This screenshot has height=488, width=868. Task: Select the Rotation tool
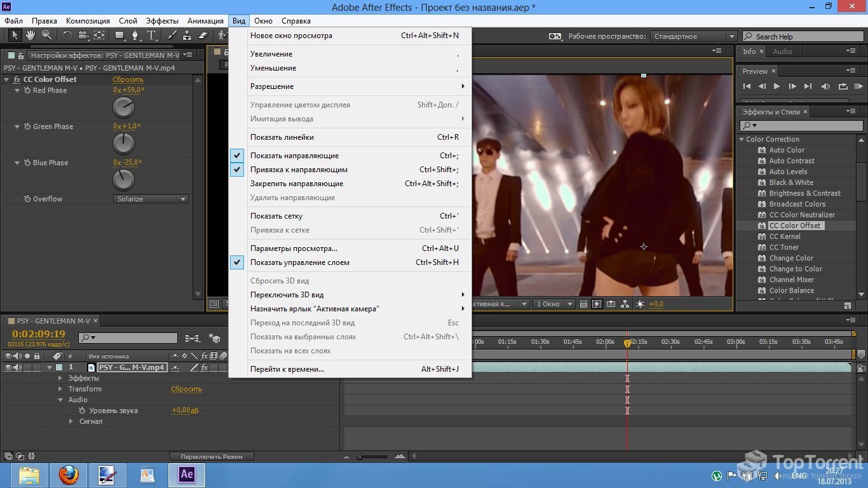click(x=67, y=36)
